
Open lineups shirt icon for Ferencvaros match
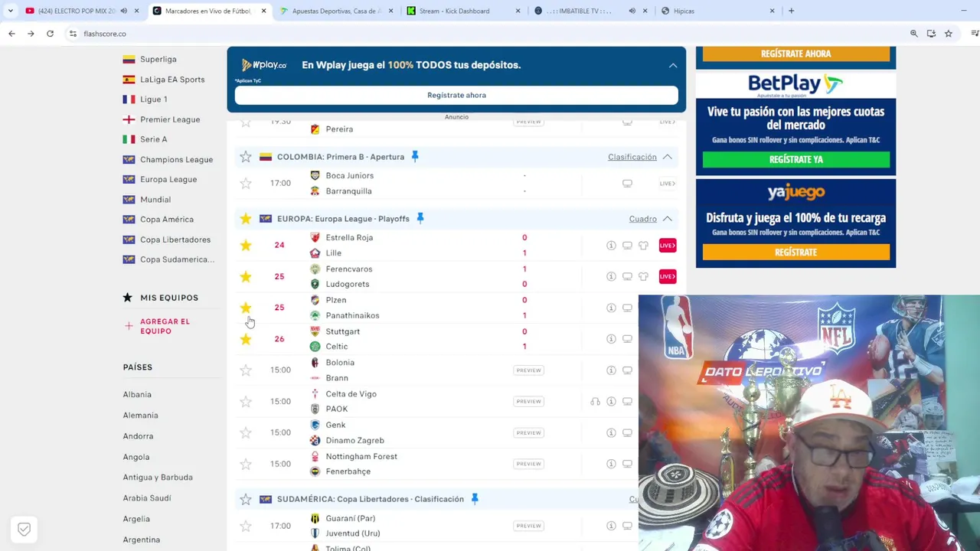click(x=643, y=276)
